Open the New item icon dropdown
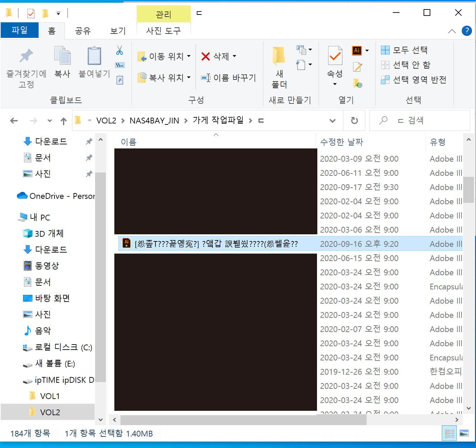 tap(304, 50)
